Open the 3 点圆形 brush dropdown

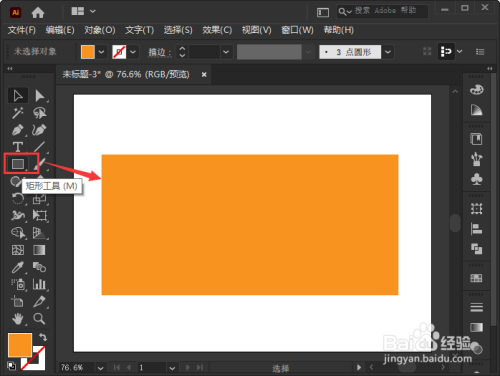388,52
